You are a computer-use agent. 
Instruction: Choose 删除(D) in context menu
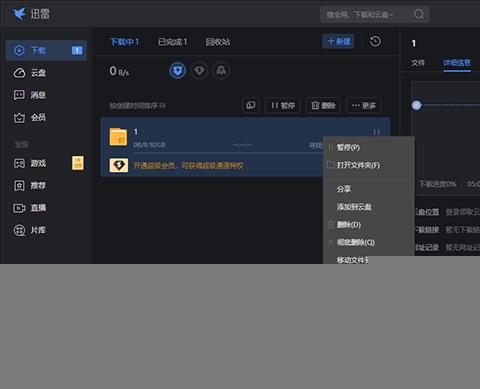[369, 224]
